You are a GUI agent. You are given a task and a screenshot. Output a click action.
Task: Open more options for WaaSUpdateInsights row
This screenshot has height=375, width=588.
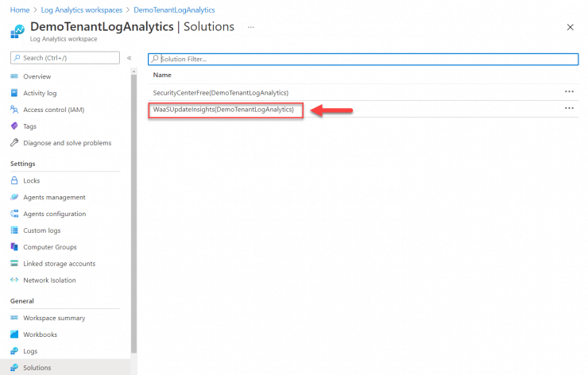[569, 109]
